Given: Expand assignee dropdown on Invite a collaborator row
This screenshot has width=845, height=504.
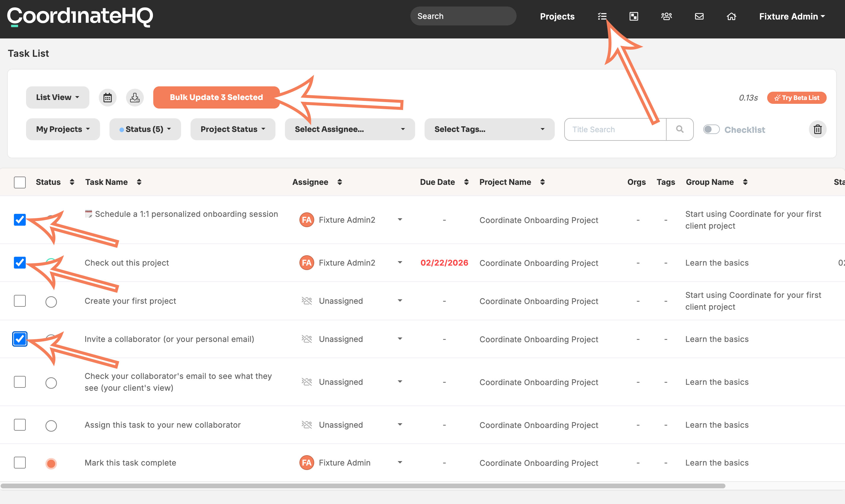Looking at the screenshot, I should [400, 339].
